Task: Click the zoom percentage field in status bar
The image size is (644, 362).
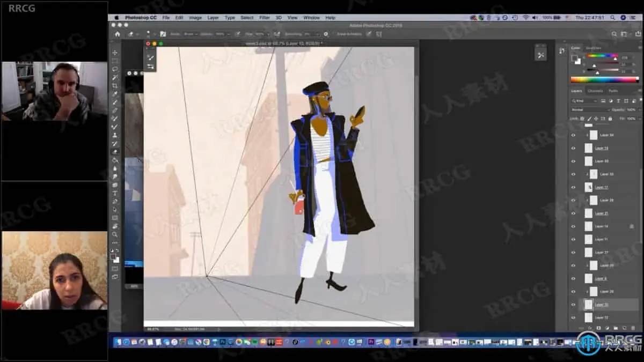Action: [152, 329]
